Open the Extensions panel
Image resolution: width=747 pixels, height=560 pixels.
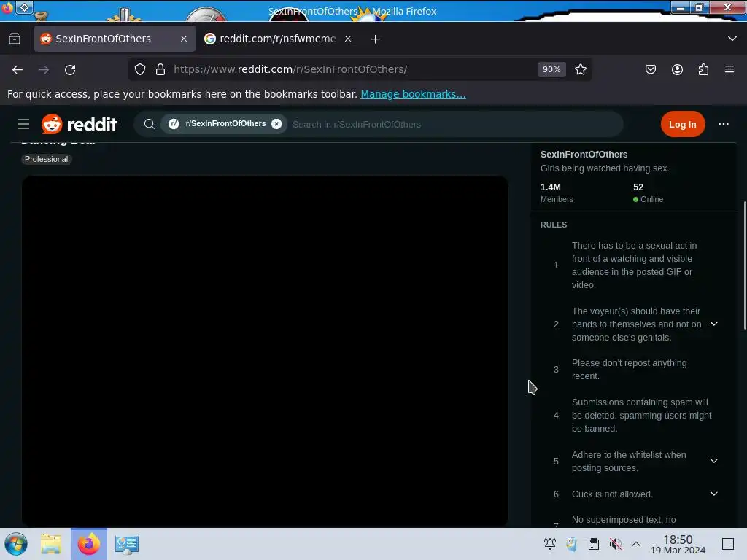703,69
